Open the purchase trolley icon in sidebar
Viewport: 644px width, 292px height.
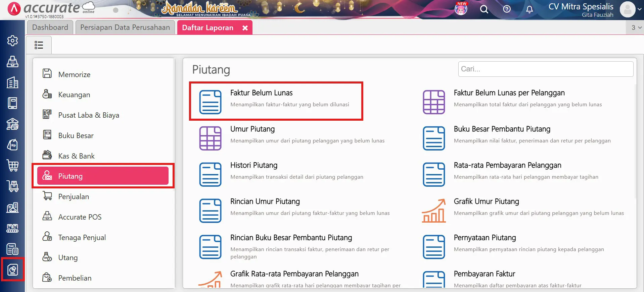point(12,186)
